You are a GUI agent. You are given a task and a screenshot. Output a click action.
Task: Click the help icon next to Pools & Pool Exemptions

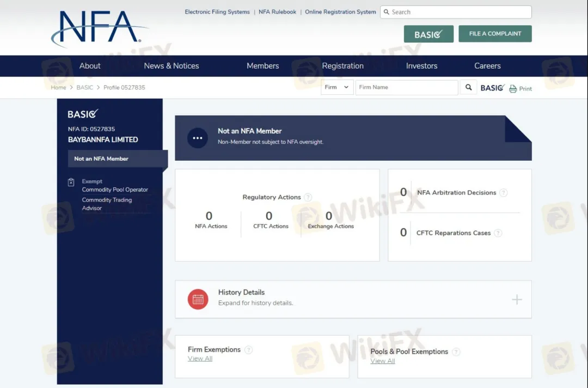(456, 352)
